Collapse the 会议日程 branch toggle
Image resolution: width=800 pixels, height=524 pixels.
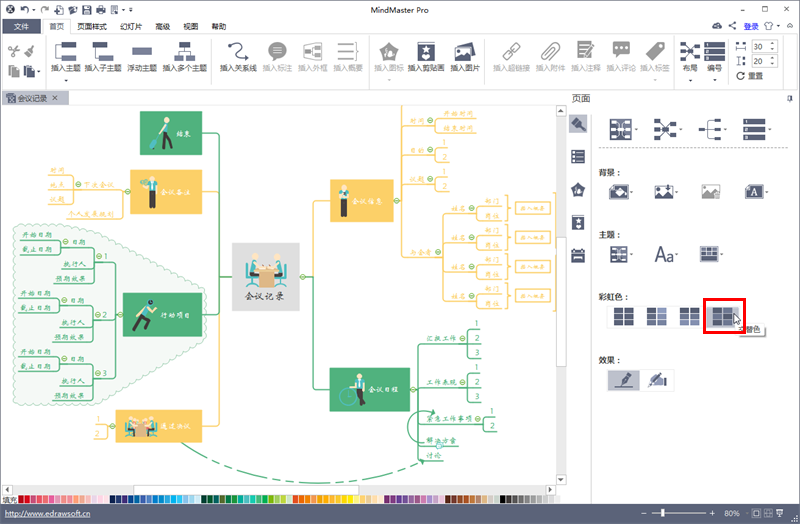413,389
